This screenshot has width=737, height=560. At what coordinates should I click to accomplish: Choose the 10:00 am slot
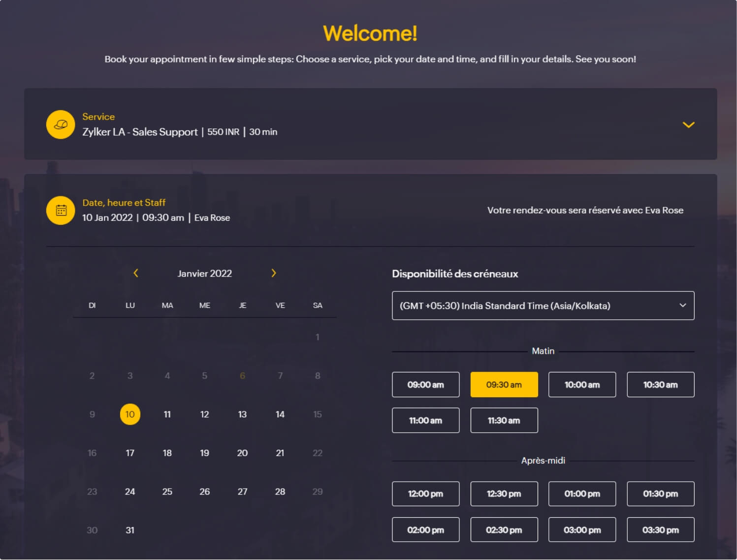(x=582, y=385)
